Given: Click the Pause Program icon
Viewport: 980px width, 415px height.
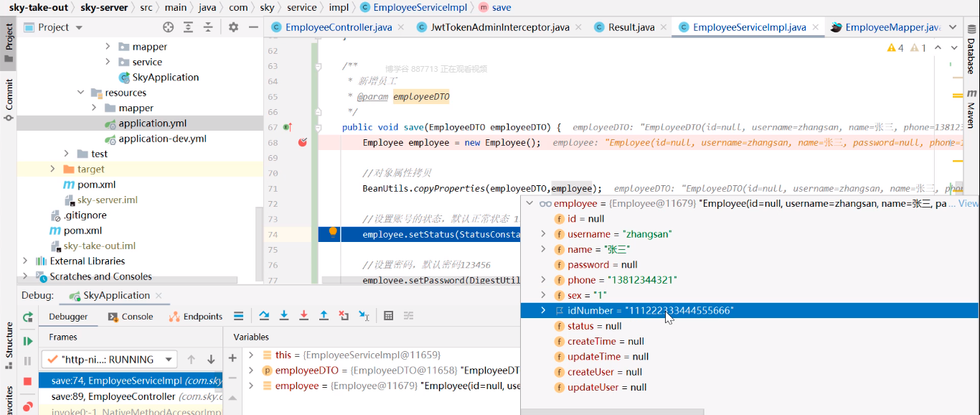Looking at the screenshot, I should pyautogui.click(x=28, y=361).
